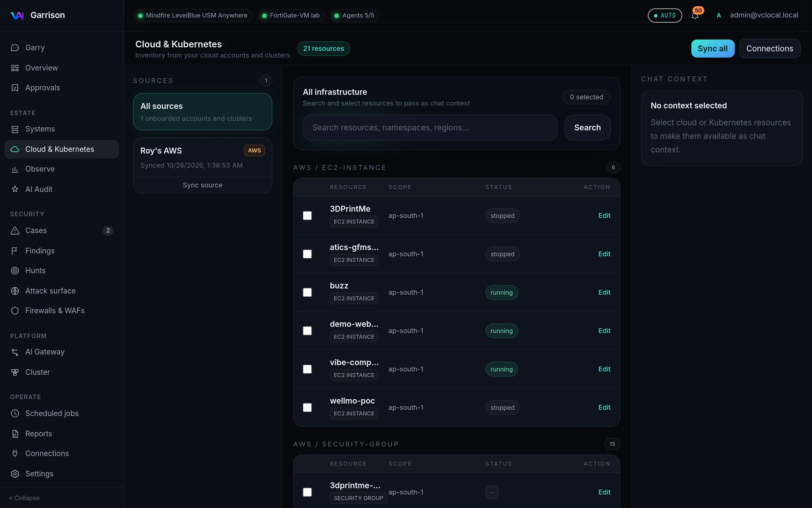Click the Approvals icon in sidebar

pyautogui.click(x=15, y=88)
